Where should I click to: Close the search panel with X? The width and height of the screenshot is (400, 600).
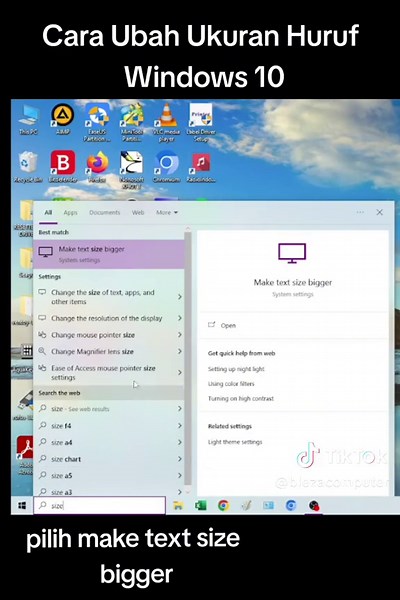[379, 212]
